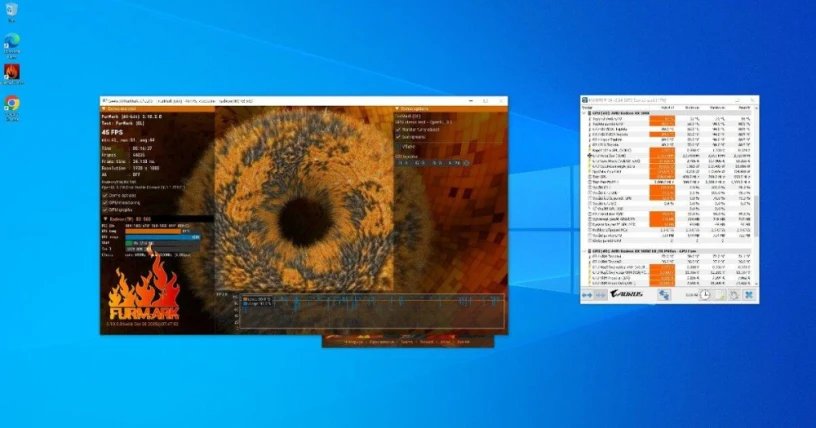Click the FurMark window title bar icon

click(x=104, y=101)
